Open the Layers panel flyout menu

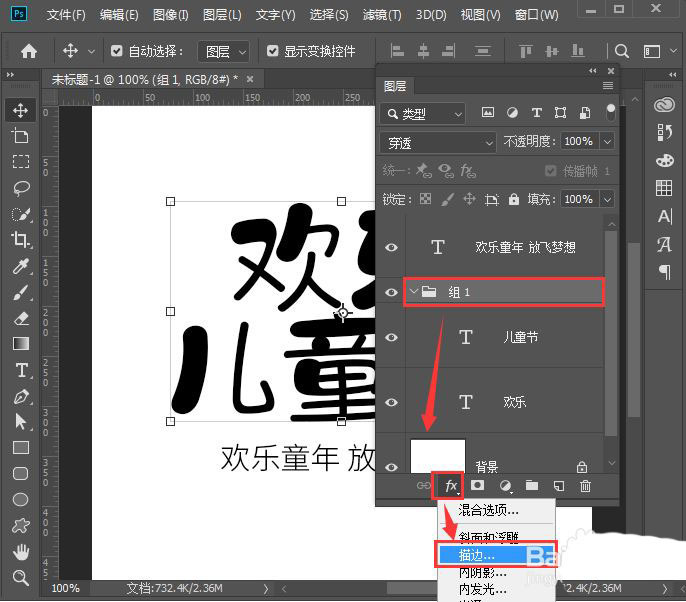pos(608,86)
